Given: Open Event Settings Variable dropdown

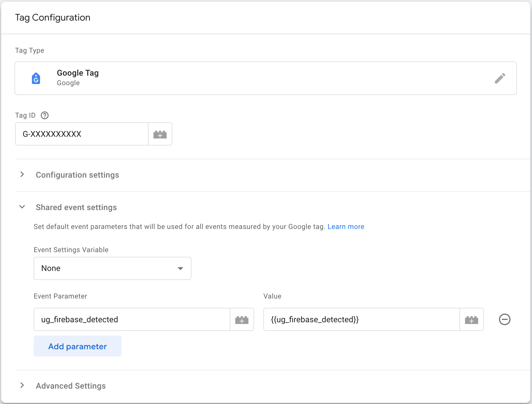Looking at the screenshot, I should click(112, 268).
